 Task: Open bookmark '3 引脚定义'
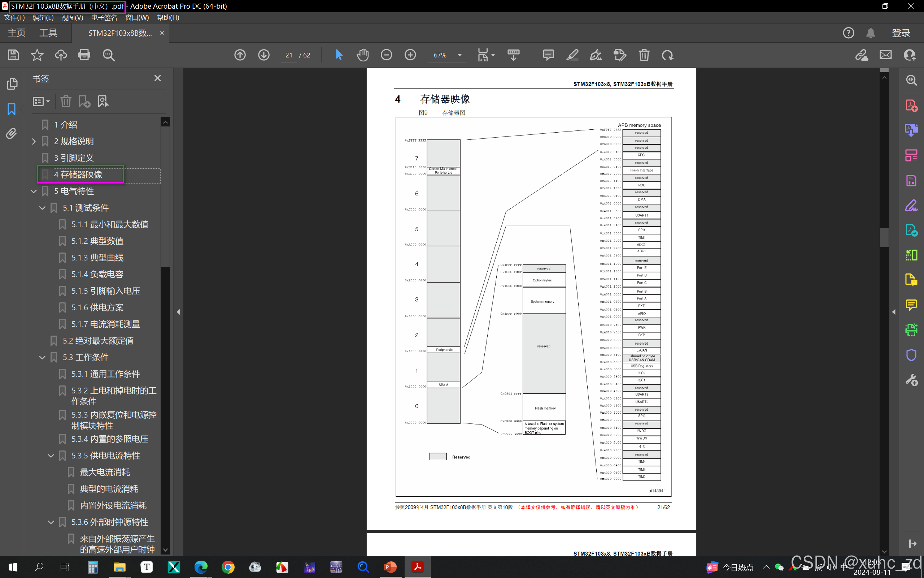[74, 158]
